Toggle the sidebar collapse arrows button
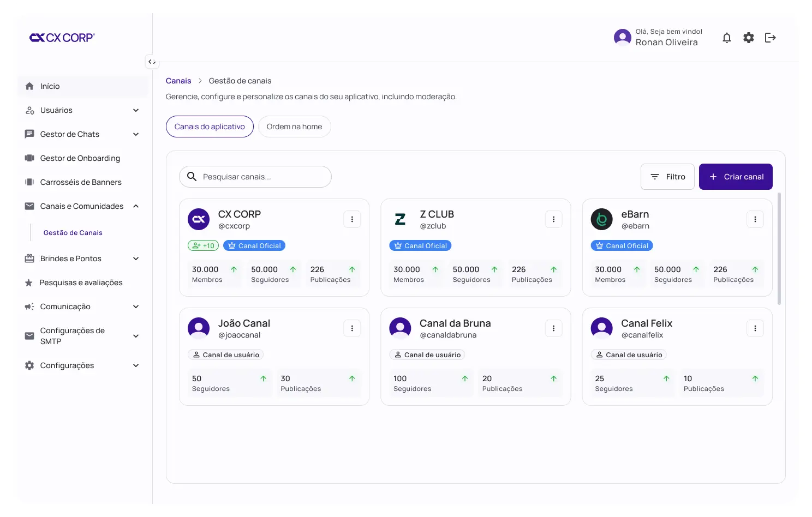 [152, 61]
